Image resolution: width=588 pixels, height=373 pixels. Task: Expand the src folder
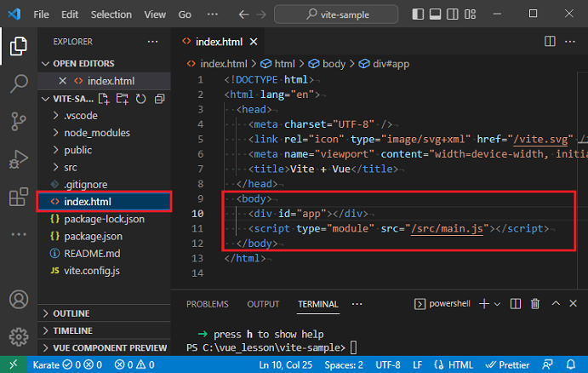(70, 168)
